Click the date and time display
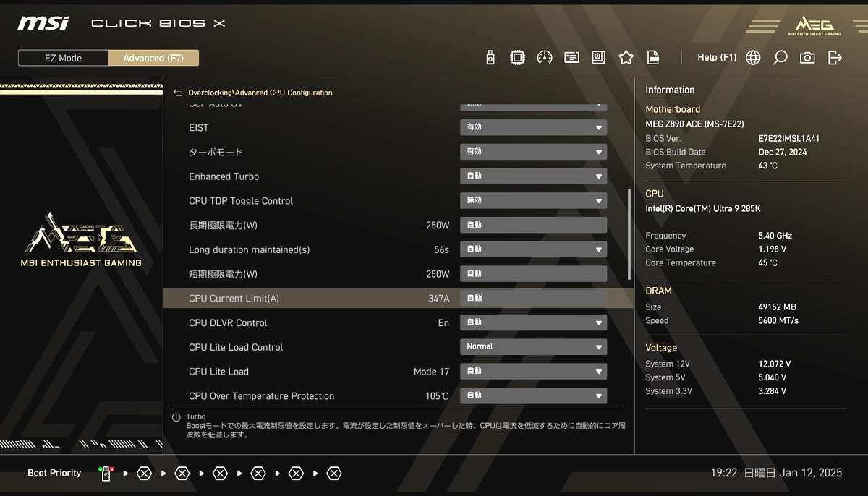The height and width of the screenshot is (496, 868). [x=776, y=474]
